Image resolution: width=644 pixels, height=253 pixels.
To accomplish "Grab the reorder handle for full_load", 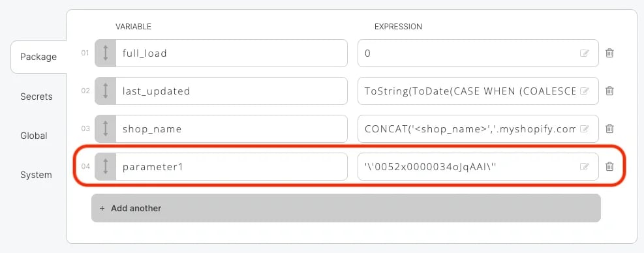I will click(105, 53).
